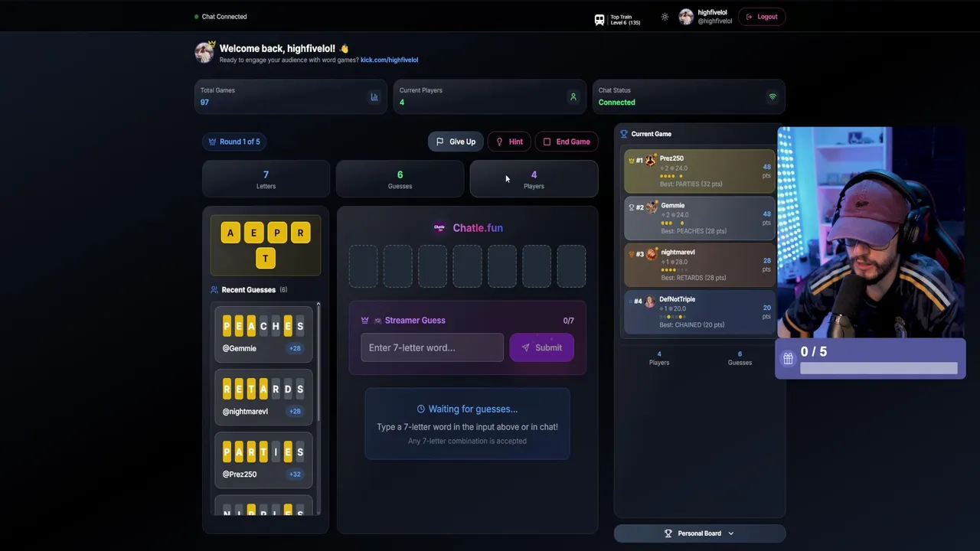Select the #1 Prez250 leaderboard row

(700, 171)
